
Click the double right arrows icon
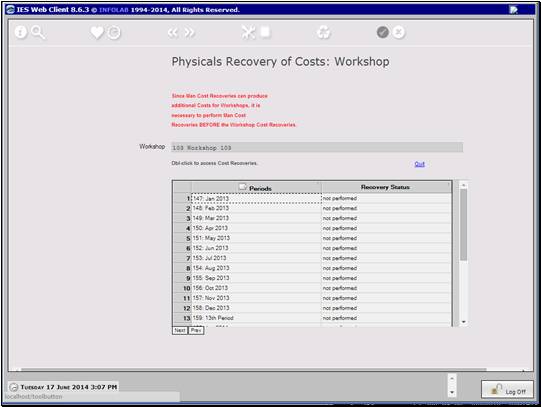coord(189,33)
